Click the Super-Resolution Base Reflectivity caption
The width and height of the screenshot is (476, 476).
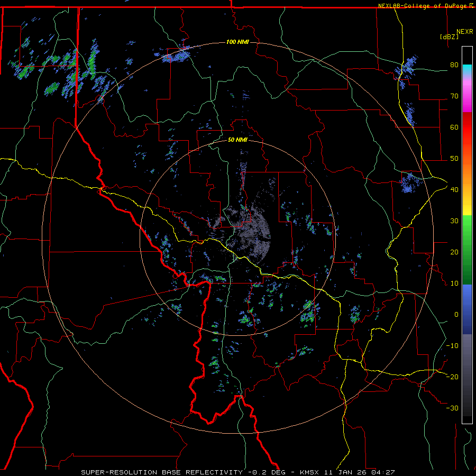tap(162, 472)
